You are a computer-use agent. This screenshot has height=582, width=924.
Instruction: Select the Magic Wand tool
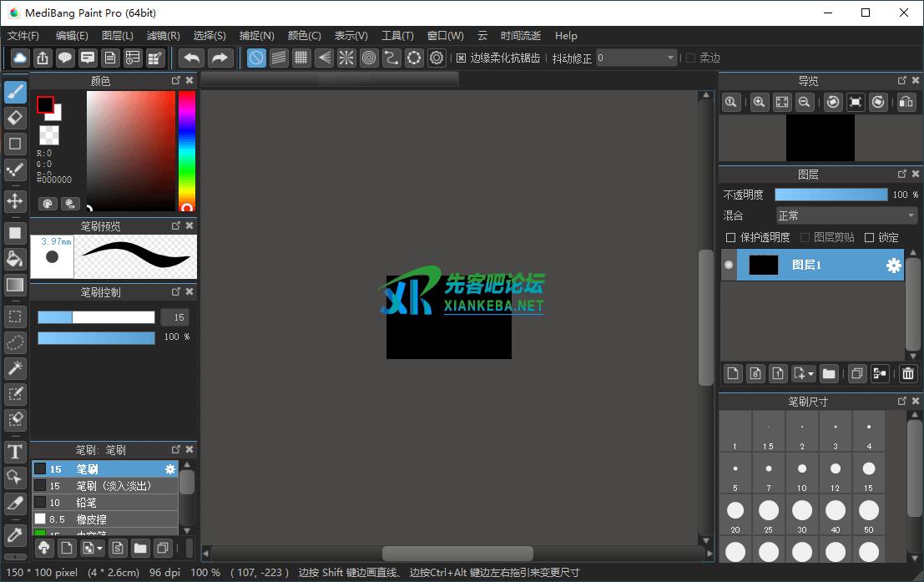point(15,368)
